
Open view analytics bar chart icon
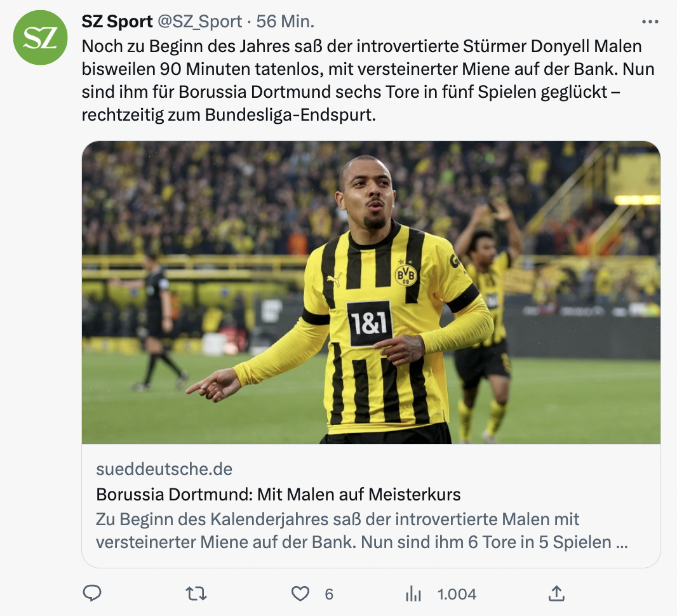[x=413, y=593]
